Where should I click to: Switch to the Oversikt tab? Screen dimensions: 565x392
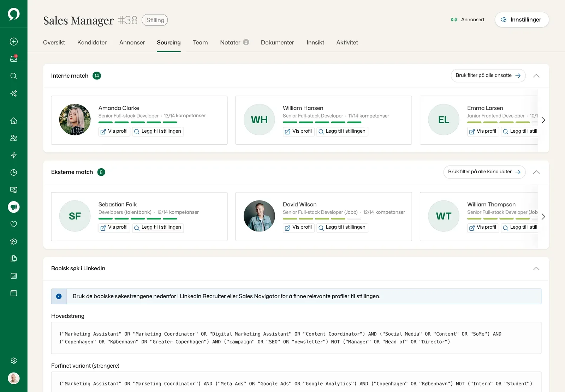(x=54, y=42)
